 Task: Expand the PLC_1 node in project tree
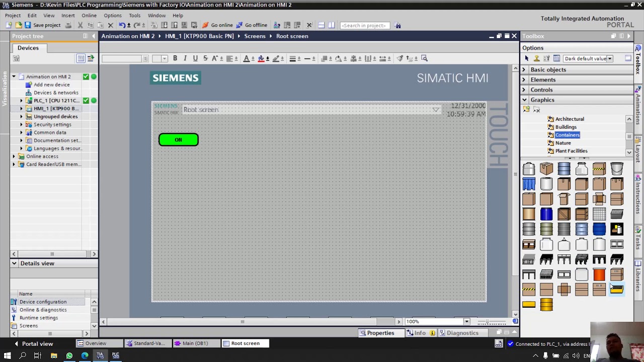(21, 101)
